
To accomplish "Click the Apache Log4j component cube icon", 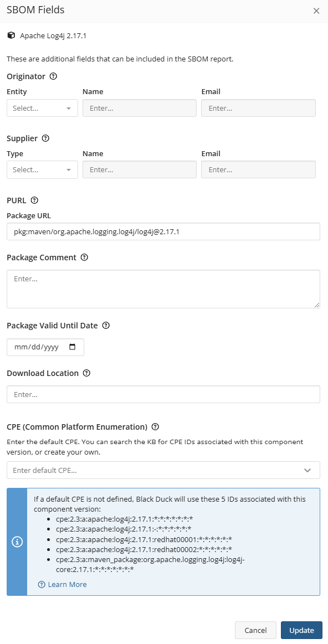I will [x=11, y=35].
